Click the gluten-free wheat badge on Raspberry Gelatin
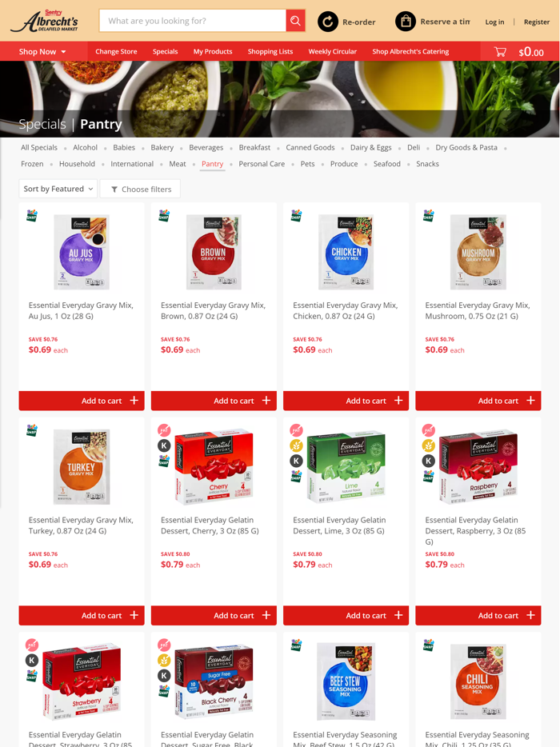Image resolution: width=560 pixels, height=747 pixels. (429, 445)
